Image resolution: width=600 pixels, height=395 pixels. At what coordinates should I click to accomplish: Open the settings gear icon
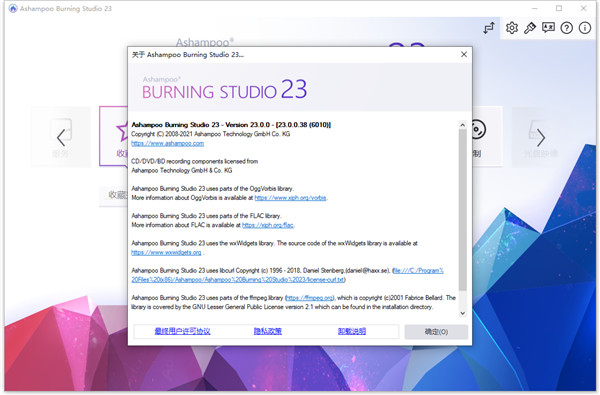coord(512,28)
